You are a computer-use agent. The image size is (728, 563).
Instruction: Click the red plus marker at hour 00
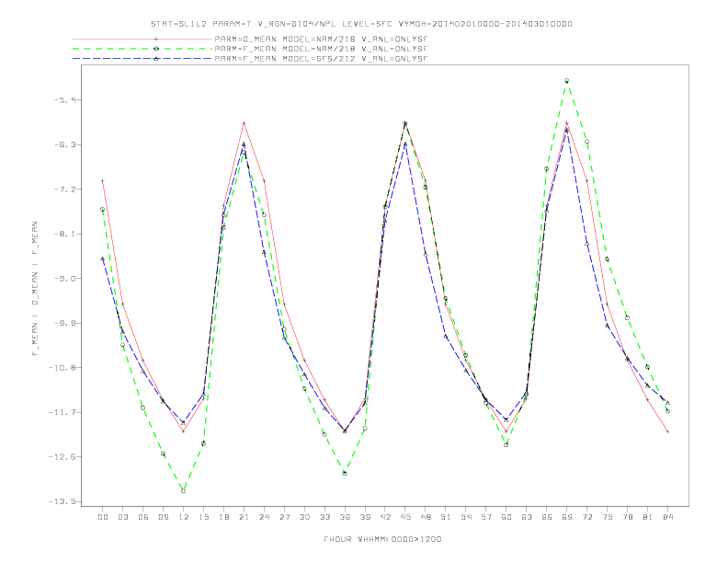pos(103,180)
